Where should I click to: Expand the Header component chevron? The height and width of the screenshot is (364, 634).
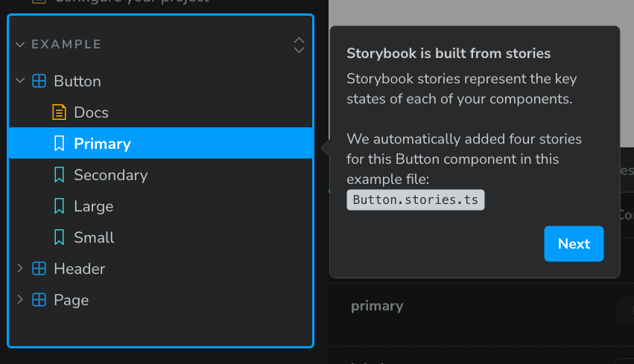(x=20, y=268)
